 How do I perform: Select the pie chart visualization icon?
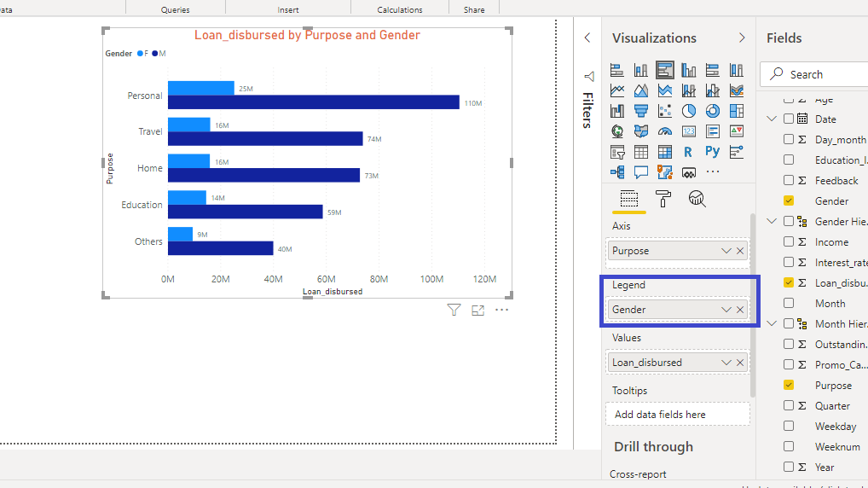pyautogui.click(x=689, y=111)
